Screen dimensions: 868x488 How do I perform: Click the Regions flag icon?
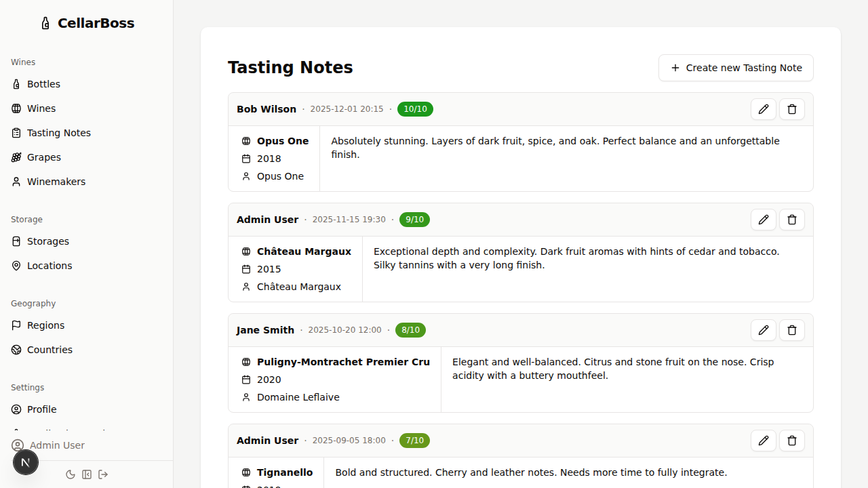pos(16,325)
